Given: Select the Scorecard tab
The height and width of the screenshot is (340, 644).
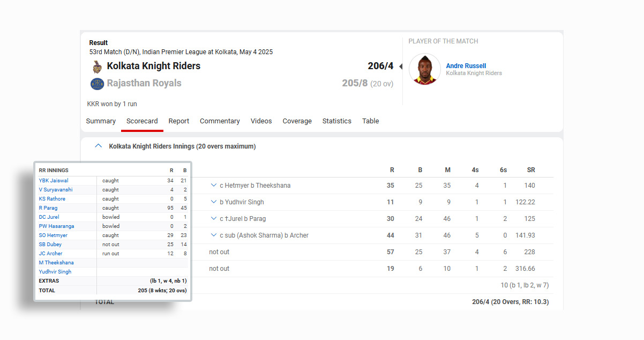Looking at the screenshot, I should point(142,121).
